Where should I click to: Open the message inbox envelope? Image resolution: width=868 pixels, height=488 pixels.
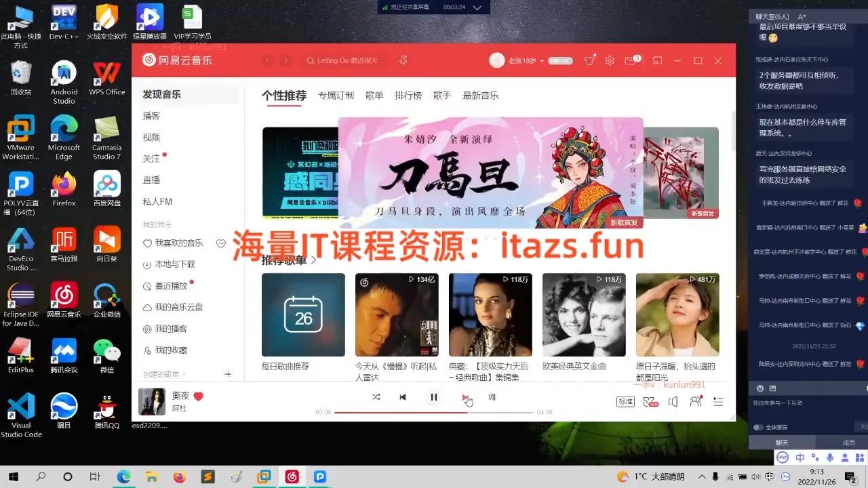click(630, 61)
